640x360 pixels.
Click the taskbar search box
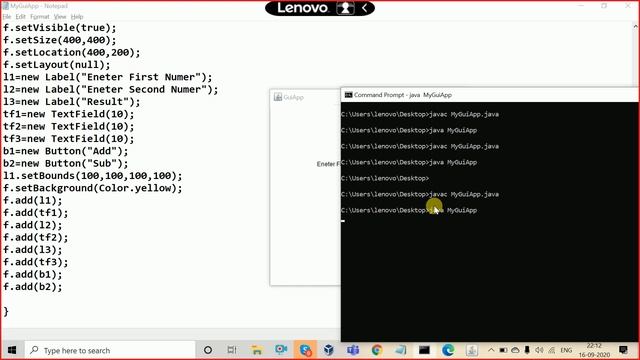click(110, 350)
